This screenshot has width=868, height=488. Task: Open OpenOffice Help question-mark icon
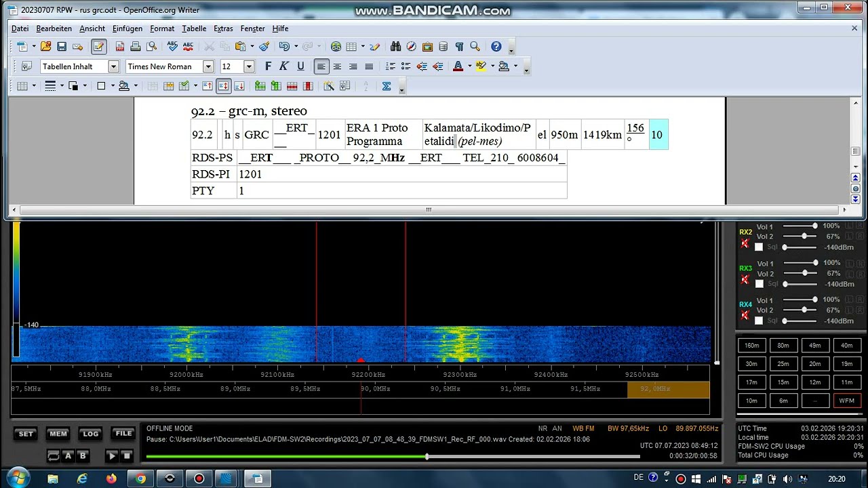(x=496, y=47)
